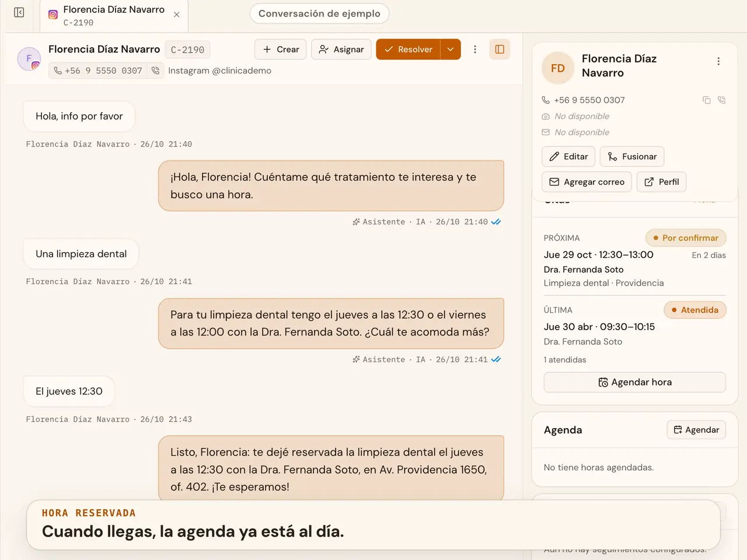
Task: Close the Florencia Díaz Navarro C-2190 tab
Action: tap(177, 15)
